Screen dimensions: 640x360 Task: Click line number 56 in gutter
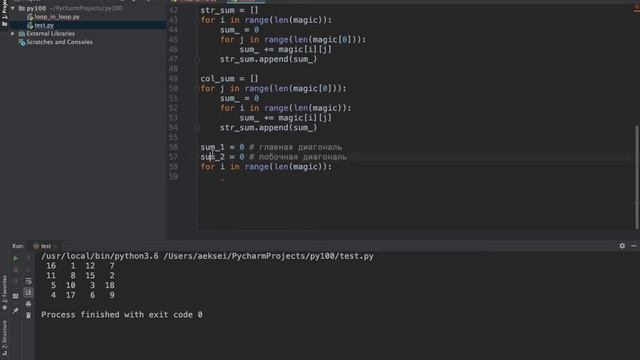pyautogui.click(x=173, y=147)
